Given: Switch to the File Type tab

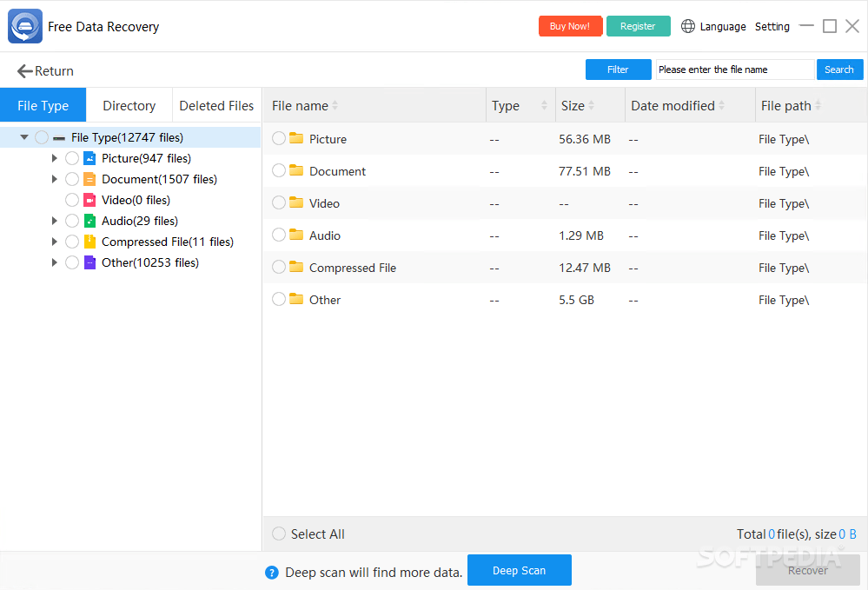Looking at the screenshot, I should [x=43, y=105].
